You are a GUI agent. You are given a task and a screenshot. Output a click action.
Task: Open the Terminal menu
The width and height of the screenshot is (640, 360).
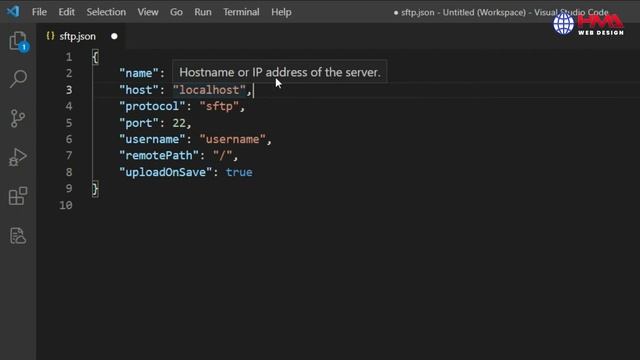coord(241,12)
